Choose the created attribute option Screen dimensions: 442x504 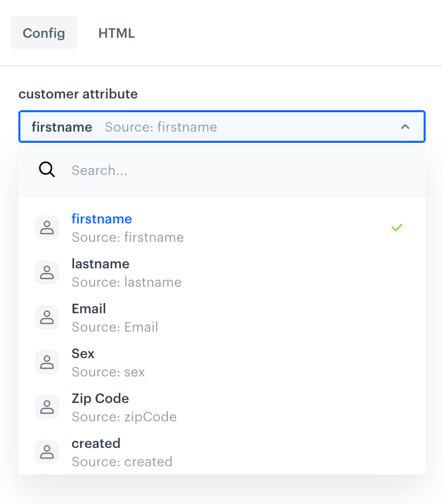point(122,452)
